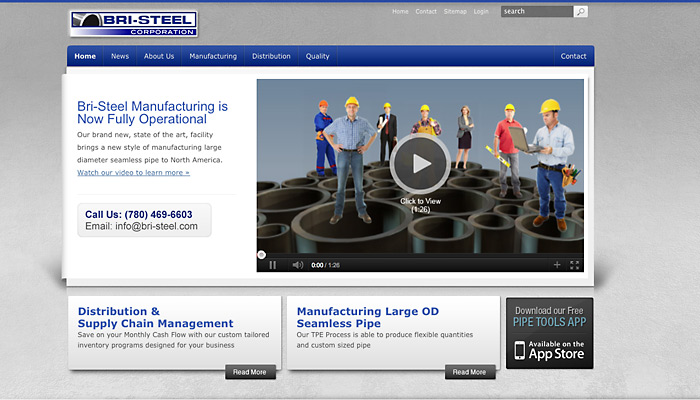Open the Sitemap link
Screen dimensions: 700x400
(x=455, y=12)
